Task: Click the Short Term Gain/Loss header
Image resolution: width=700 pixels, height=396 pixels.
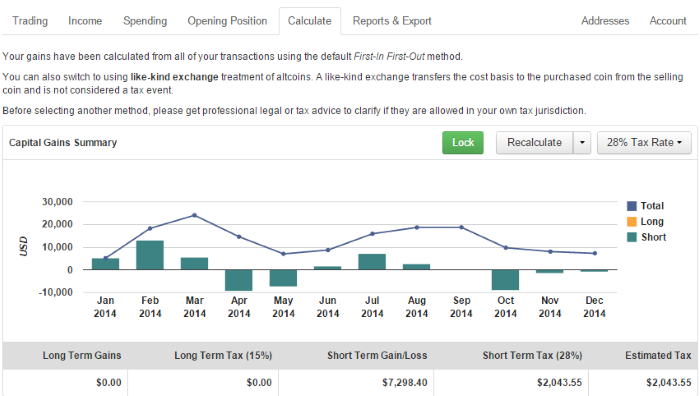Action: [x=377, y=355]
